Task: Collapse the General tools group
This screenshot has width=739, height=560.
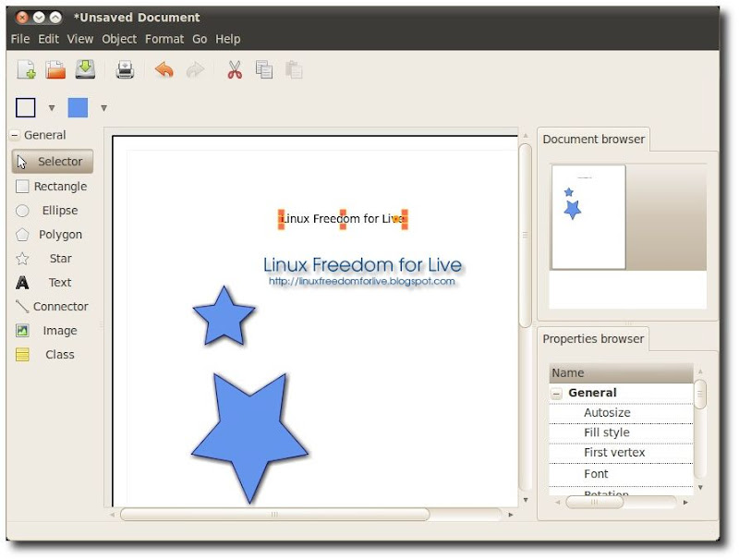Action: coord(15,135)
